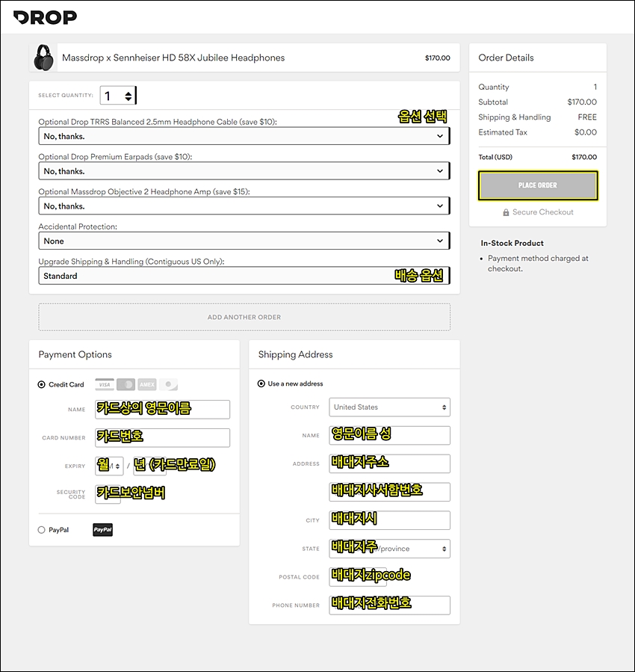
Task: Open the card expiry year dropdown
Action: pos(150,466)
